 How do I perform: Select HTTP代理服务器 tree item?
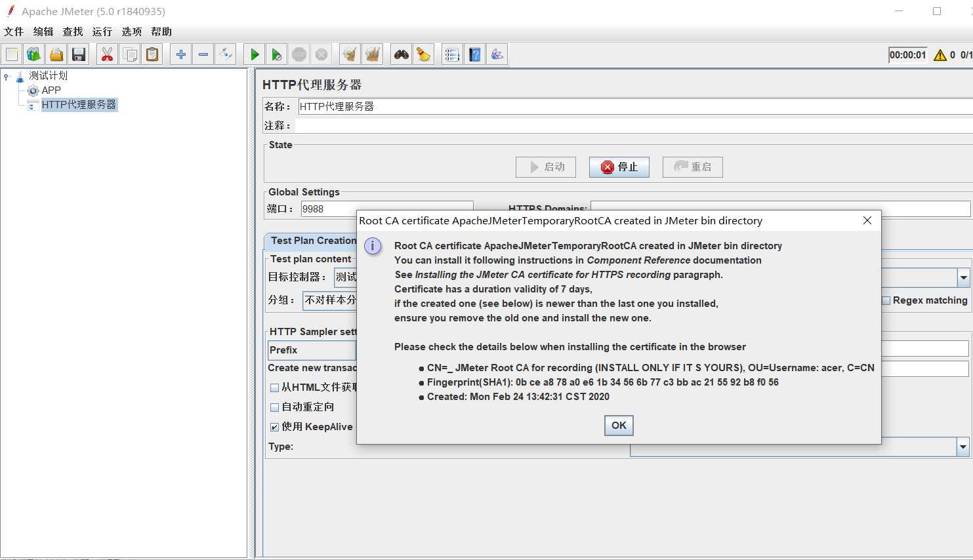point(79,104)
